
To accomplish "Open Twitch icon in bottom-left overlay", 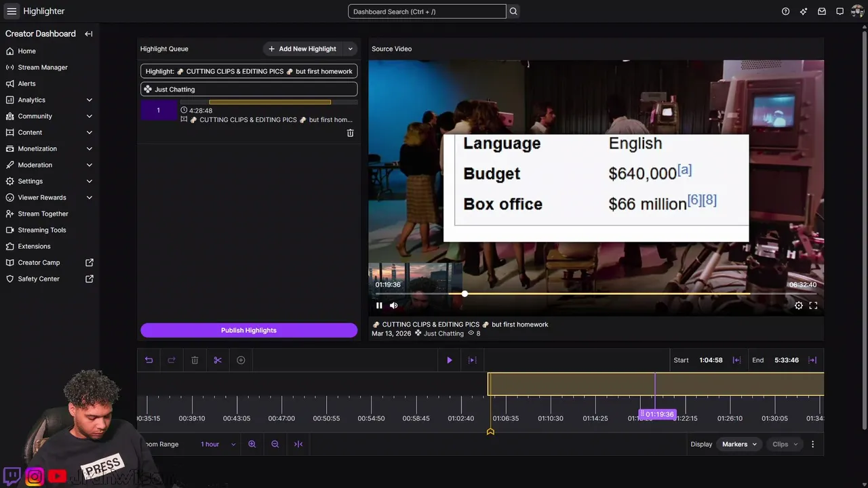I will [12, 476].
